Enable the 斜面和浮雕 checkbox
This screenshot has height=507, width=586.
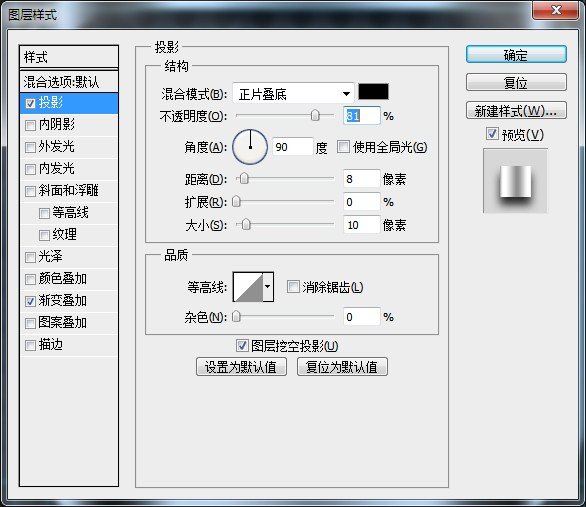coord(30,191)
